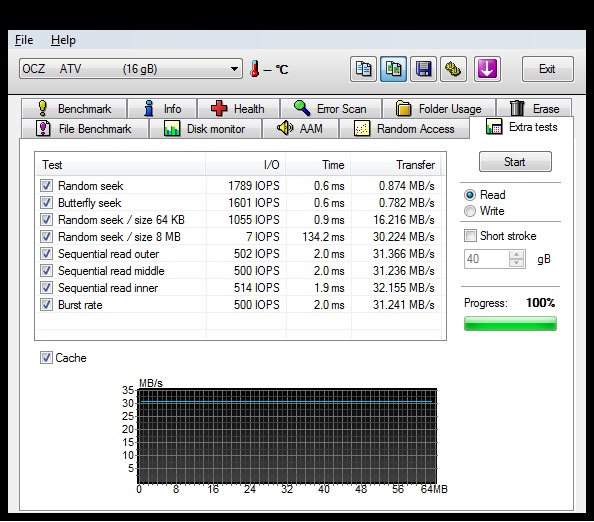Click the purple download arrow icon
This screenshot has height=522, width=594.
pos(487,69)
